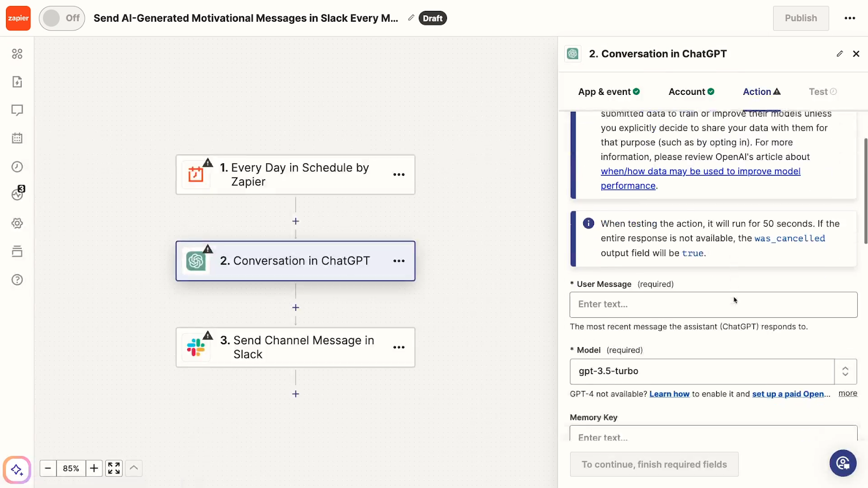Rename the step using panel pencil icon

coord(840,54)
